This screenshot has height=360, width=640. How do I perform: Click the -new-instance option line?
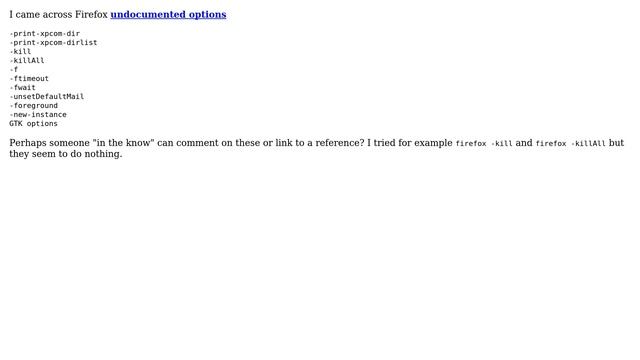coord(38,114)
